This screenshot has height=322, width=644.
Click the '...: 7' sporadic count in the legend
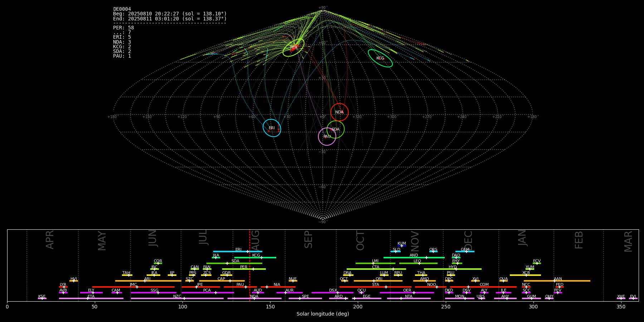[x=122, y=32]
